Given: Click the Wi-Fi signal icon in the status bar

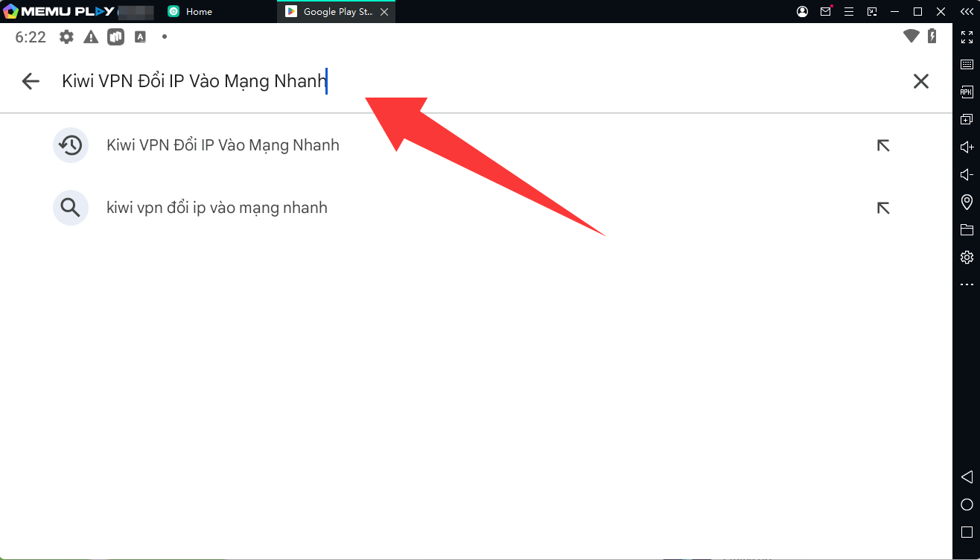Looking at the screenshot, I should pos(911,36).
